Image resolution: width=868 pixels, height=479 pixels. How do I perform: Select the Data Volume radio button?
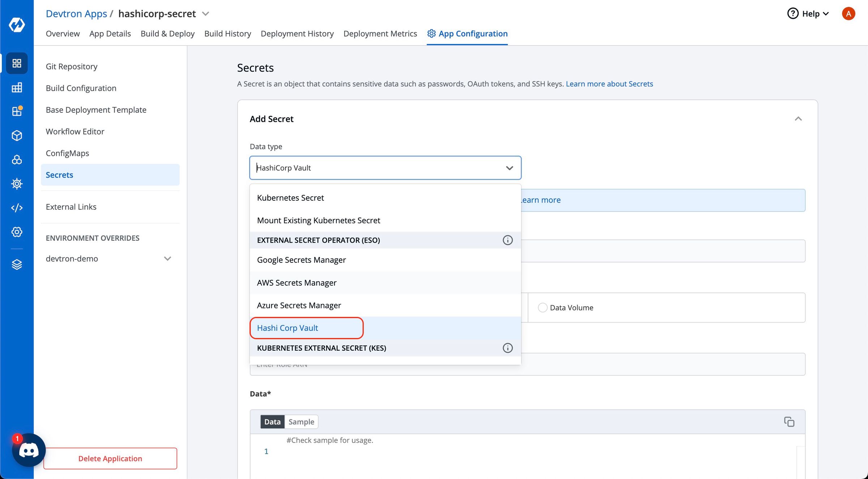542,307
